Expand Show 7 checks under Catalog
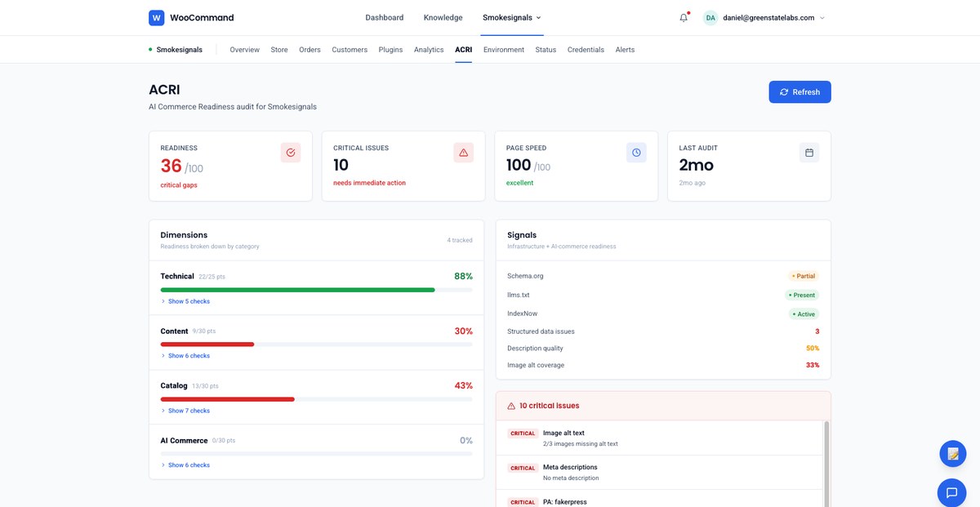The width and height of the screenshot is (980, 507). pyautogui.click(x=185, y=411)
